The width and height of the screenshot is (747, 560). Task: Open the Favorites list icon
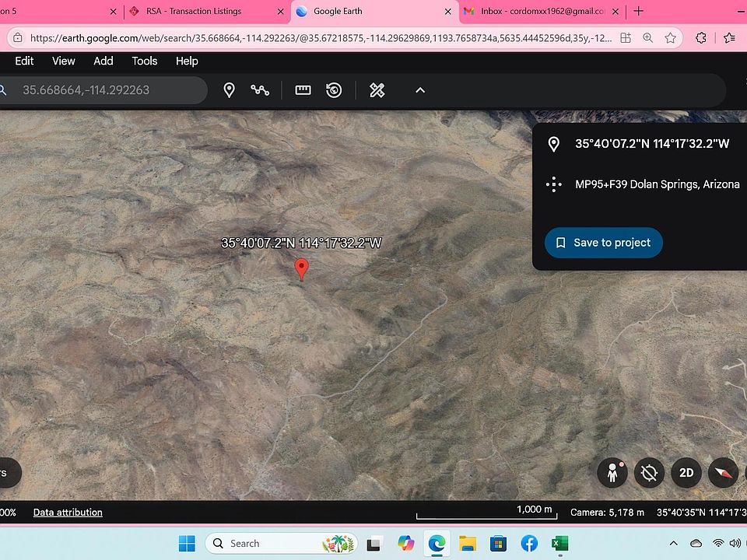(729, 38)
